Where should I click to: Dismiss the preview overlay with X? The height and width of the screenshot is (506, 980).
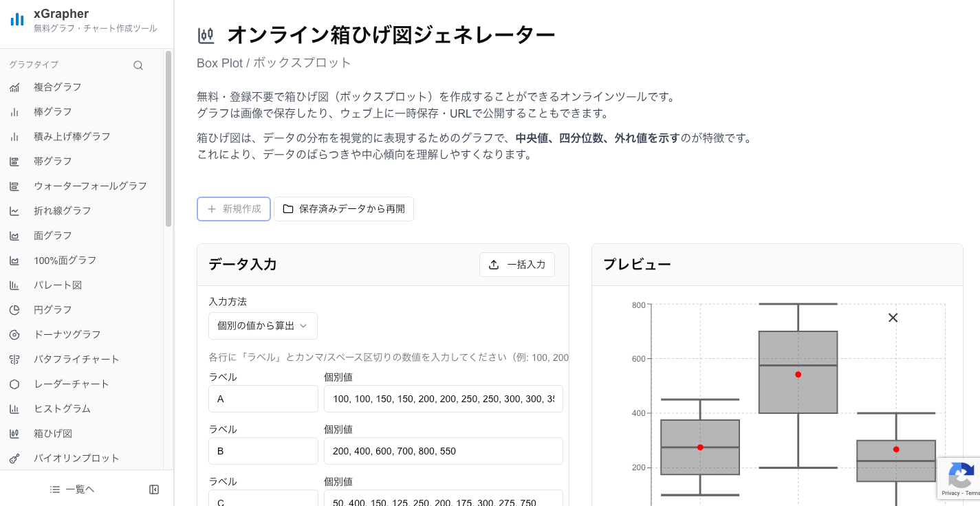893,318
